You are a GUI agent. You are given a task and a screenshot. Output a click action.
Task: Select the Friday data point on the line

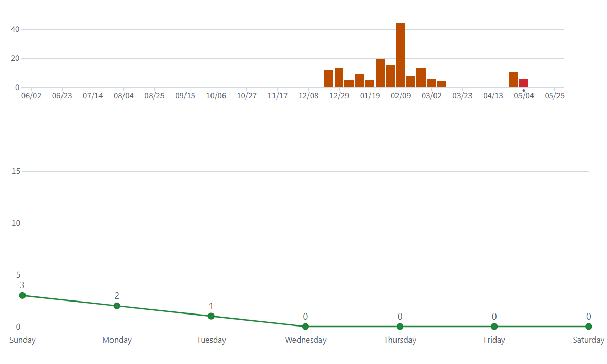pyautogui.click(x=494, y=327)
